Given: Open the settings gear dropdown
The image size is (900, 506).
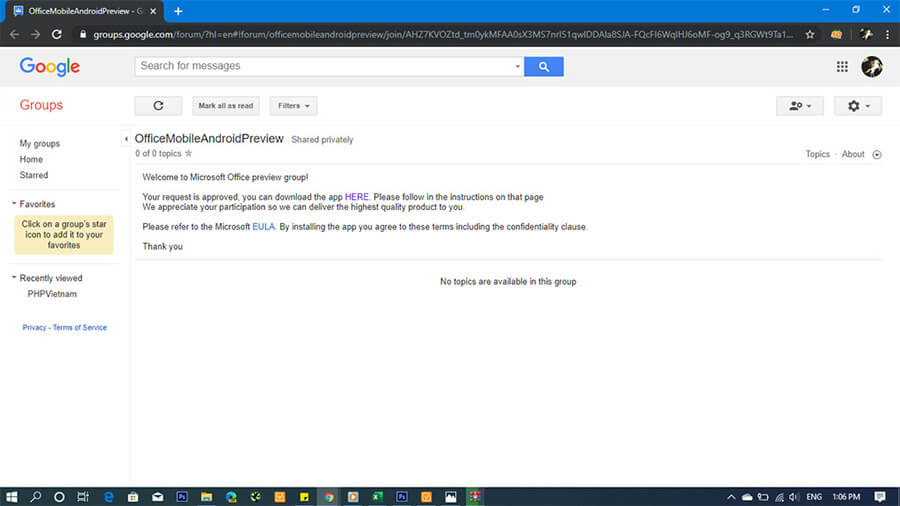Looking at the screenshot, I should (x=858, y=105).
